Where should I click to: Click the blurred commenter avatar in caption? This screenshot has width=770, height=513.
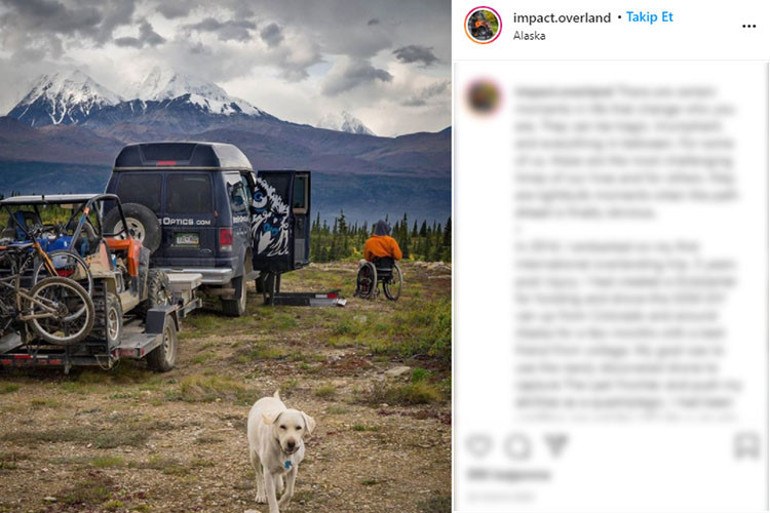click(x=484, y=97)
